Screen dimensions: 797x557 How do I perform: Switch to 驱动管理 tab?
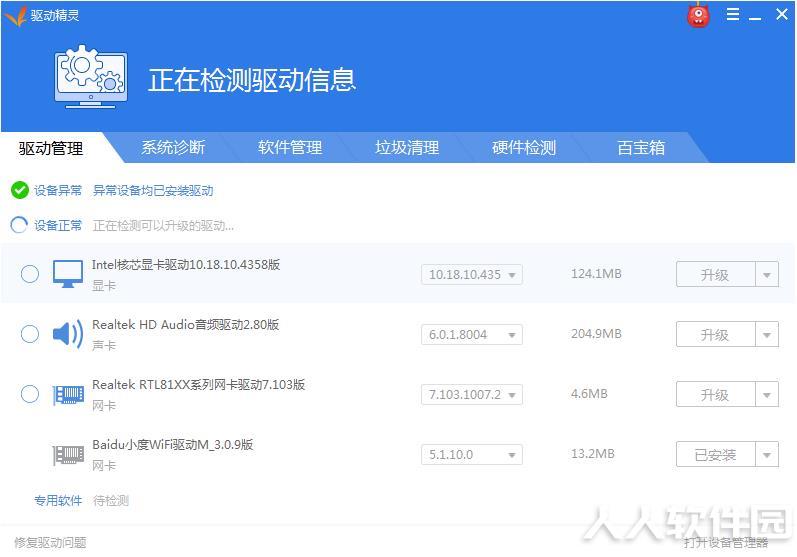(x=51, y=148)
